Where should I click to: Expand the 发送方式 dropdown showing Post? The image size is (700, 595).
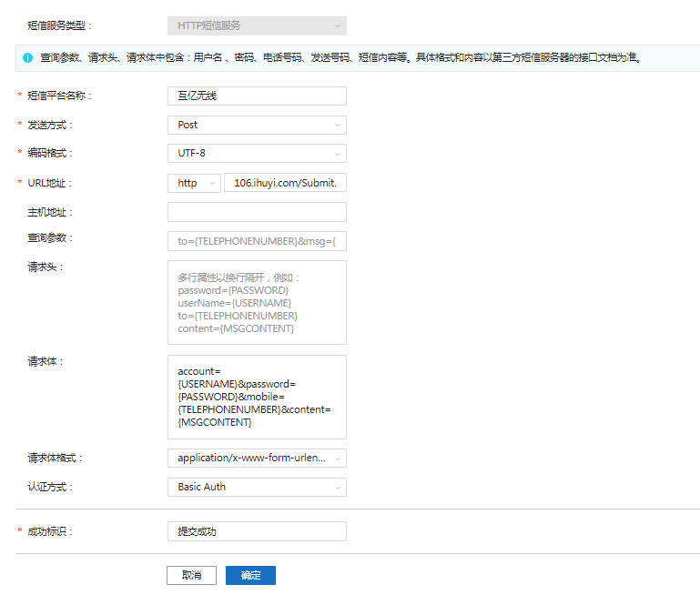click(x=257, y=125)
